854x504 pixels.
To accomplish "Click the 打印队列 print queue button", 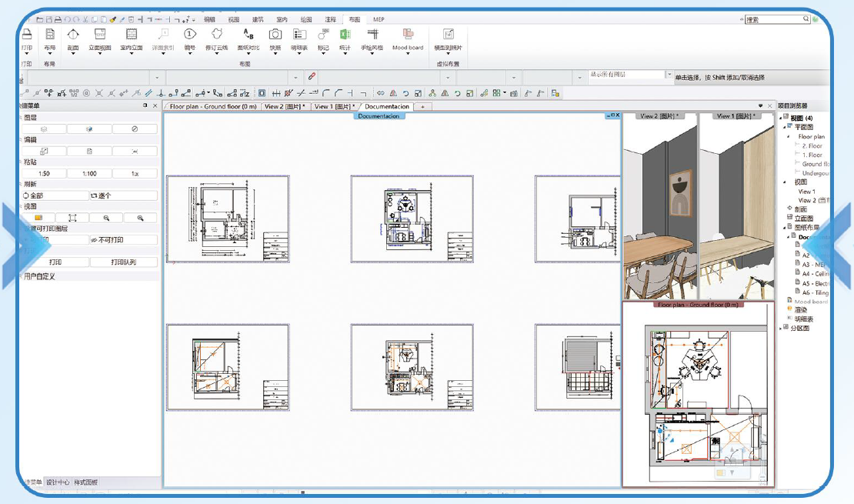I will pyautogui.click(x=123, y=262).
